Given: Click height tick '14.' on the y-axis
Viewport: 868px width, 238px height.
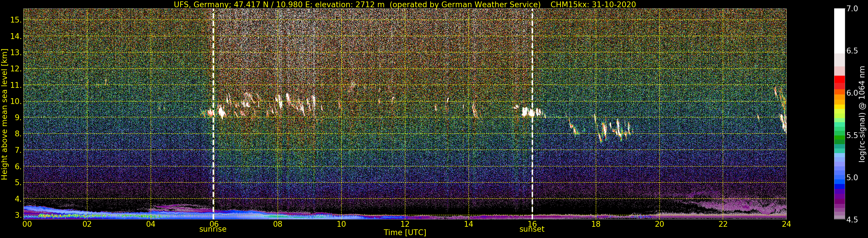Looking at the screenshot, I should click(x=16, y=36).
